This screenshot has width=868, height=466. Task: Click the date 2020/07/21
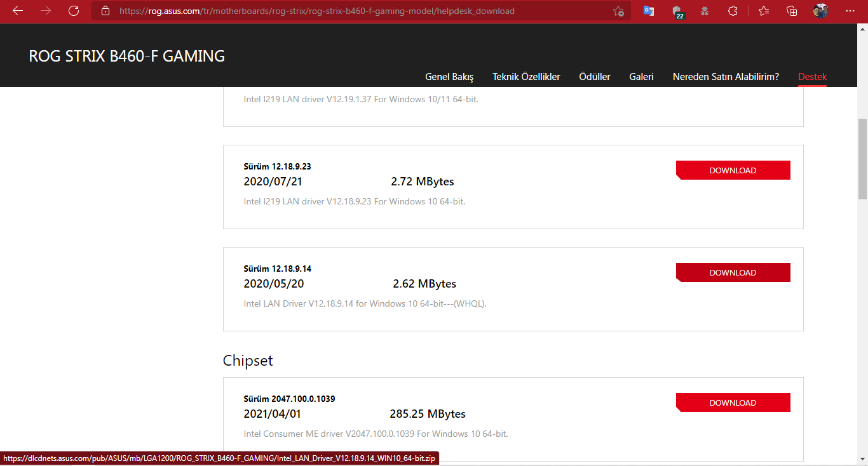273,182
